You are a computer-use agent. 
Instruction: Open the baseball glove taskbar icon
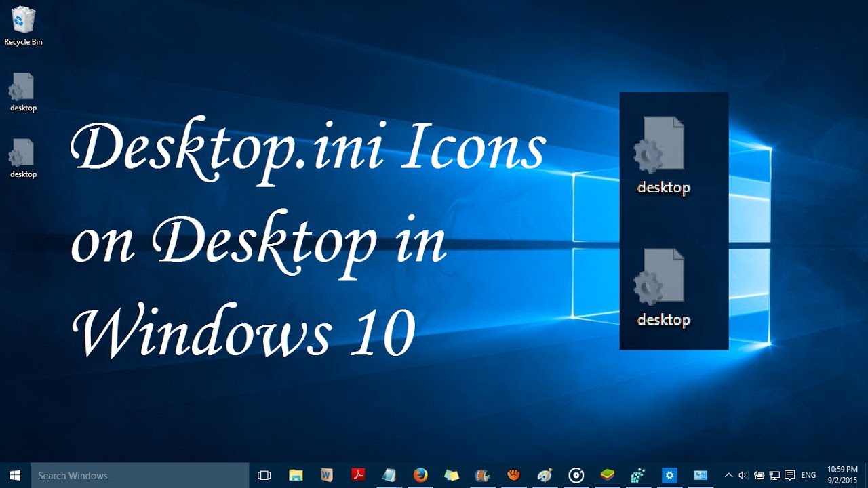[x=514, y=475]
